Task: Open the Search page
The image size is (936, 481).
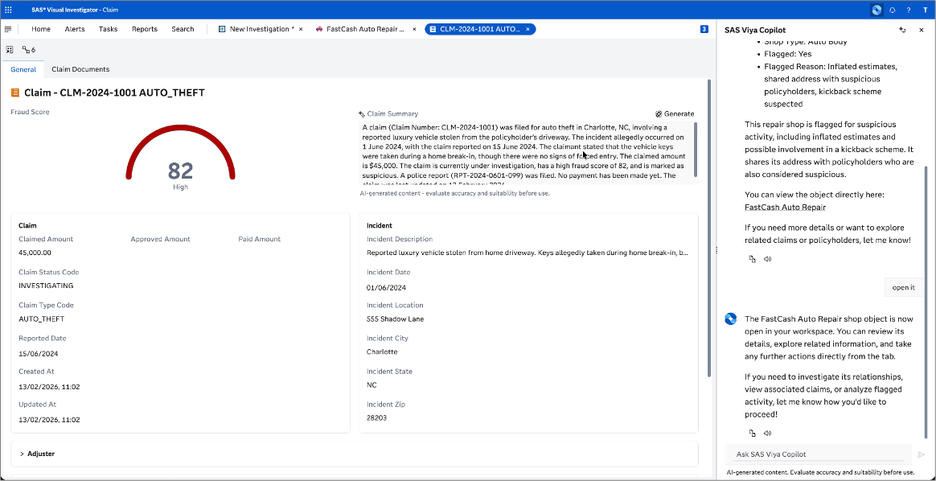Action: pos(183,29)
